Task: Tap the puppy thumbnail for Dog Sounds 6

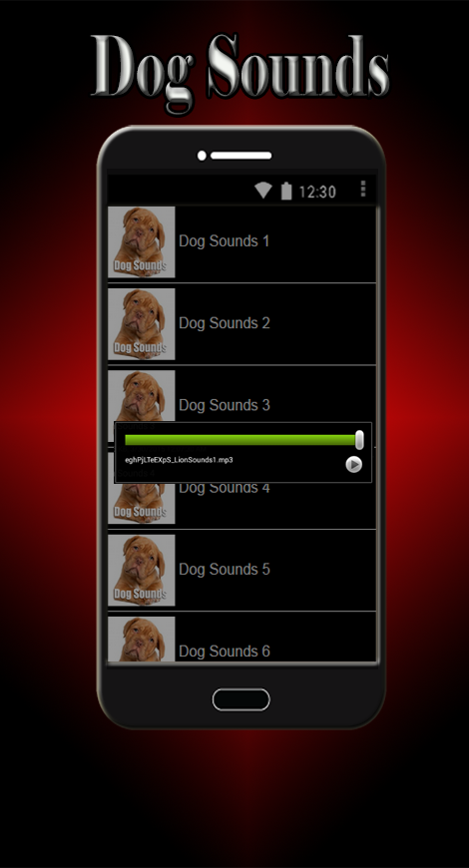Action: pyautogui.click(x=142, y=639)
